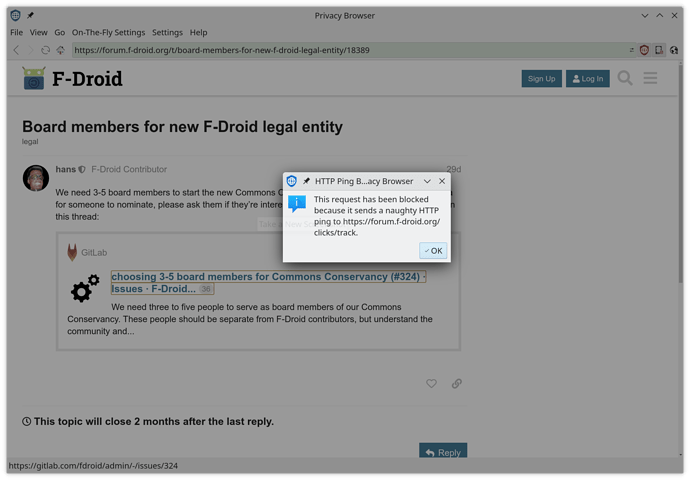This screenshot has width=690, height=480.
Task: Toggle DOM storage icon at toolbar end
Action: (x=674, y=50)
